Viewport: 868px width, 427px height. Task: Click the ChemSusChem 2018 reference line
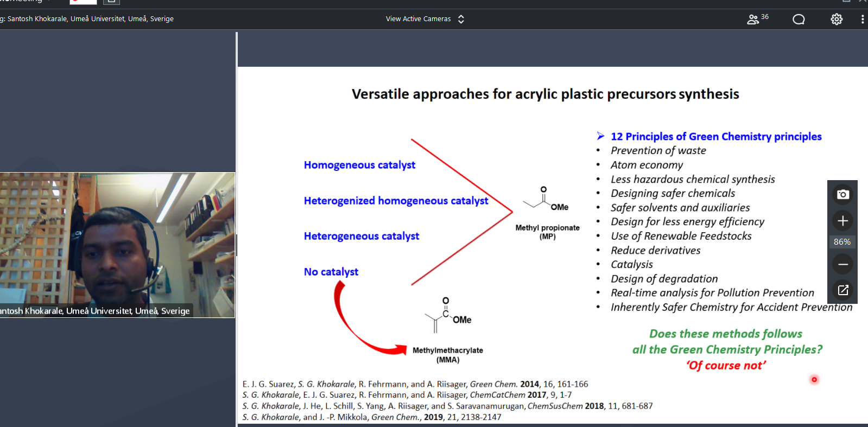[x=447, y=406]
